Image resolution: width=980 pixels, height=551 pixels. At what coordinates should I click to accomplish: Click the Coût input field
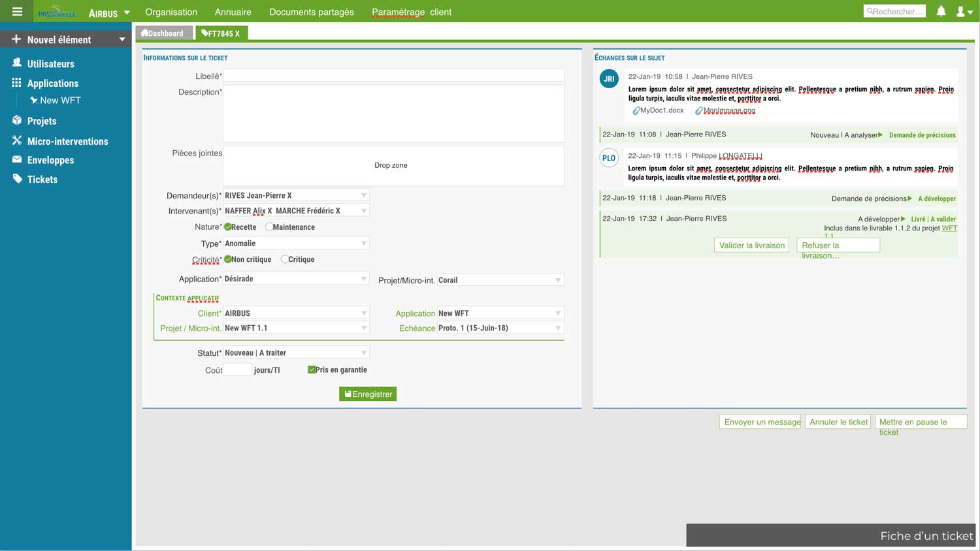(237, 370)
